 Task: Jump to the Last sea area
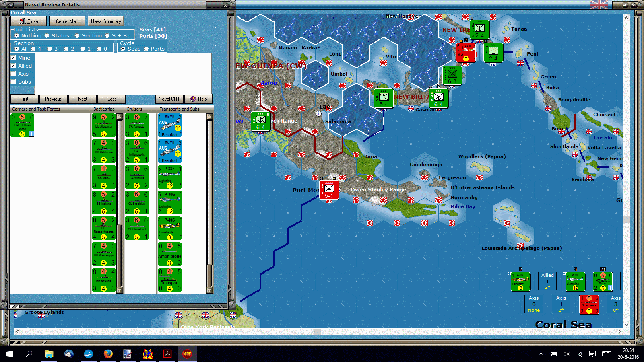pyautogui.click(x=111, y=99)
